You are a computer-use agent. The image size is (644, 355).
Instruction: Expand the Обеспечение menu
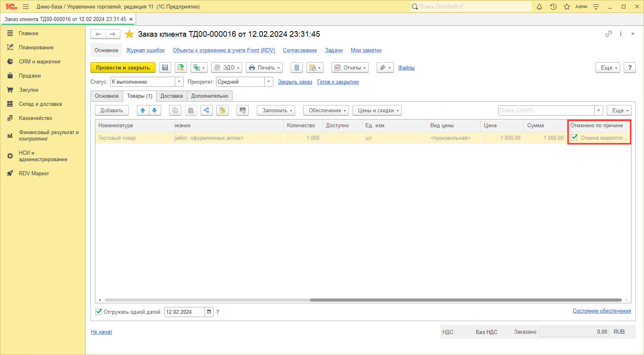point(326,111)
